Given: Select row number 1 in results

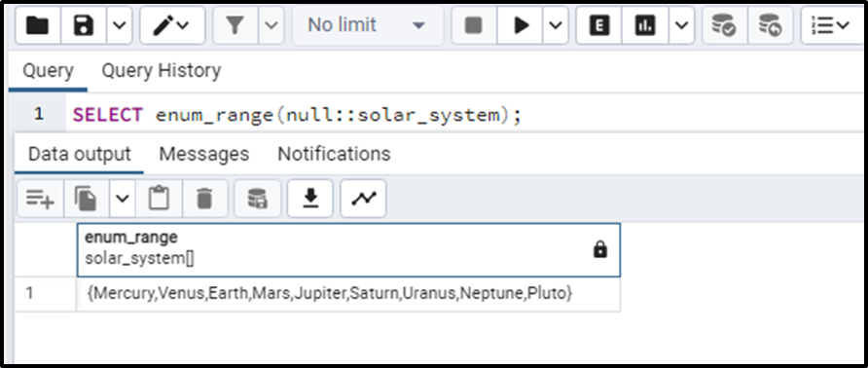Looking at the screenshot, I should 45,294.
